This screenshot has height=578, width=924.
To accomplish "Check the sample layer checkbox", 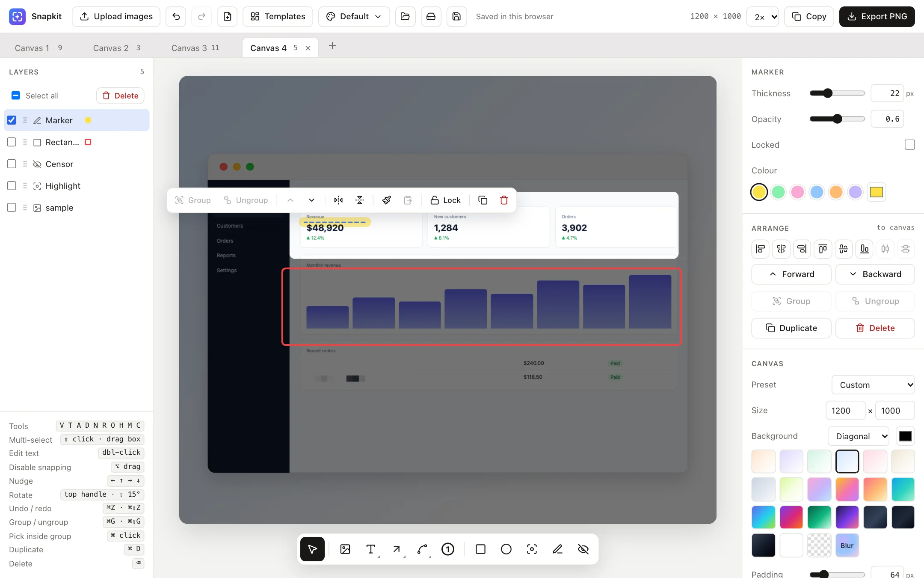I will point(12,208).
